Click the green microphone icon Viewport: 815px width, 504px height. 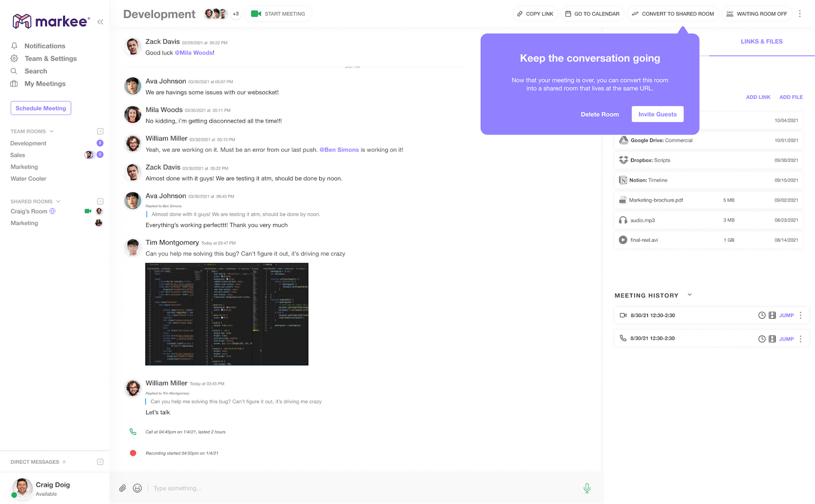click(x=587, y=488)
